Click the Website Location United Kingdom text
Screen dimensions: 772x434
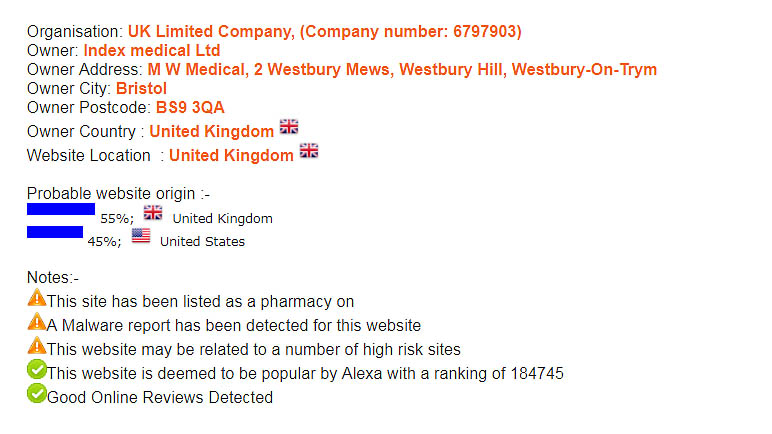click(231, 156)
